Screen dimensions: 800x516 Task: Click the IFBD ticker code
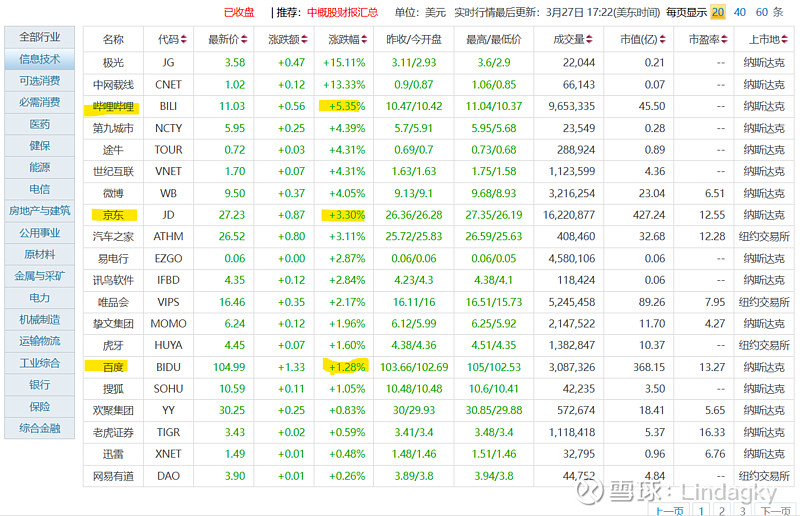(168, 280)
